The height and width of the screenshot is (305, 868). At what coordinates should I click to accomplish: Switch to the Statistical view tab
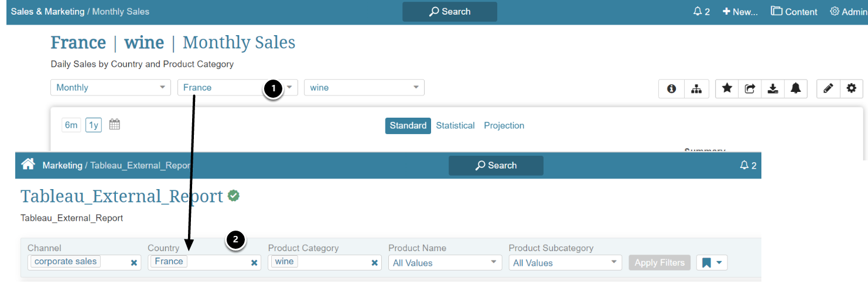[455, 125]
